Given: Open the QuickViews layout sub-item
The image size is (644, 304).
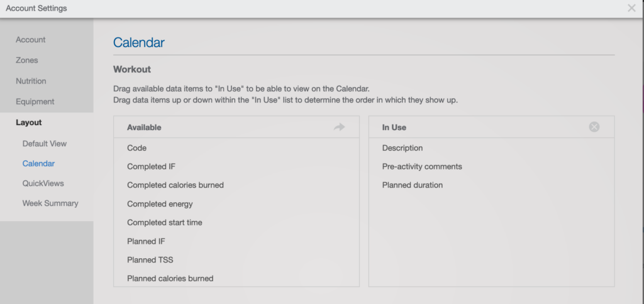Looking at the screenshot, I should (x=43, y=183).
